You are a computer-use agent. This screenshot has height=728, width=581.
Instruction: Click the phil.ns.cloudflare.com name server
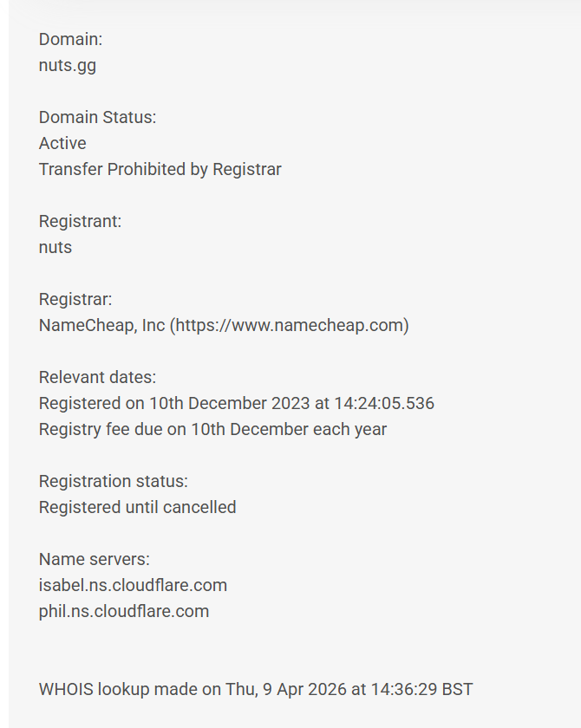tap(124, 611)
